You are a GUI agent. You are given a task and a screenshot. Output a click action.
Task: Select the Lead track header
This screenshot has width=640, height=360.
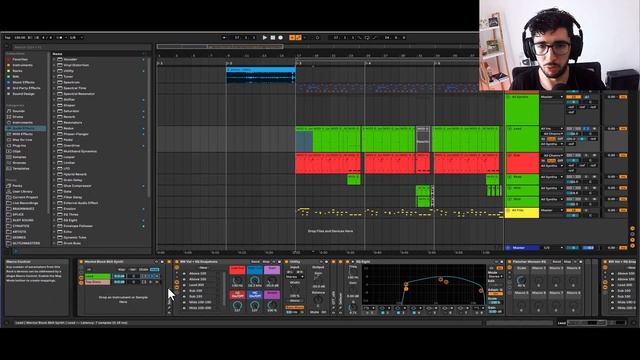click(x=522, y=139)
